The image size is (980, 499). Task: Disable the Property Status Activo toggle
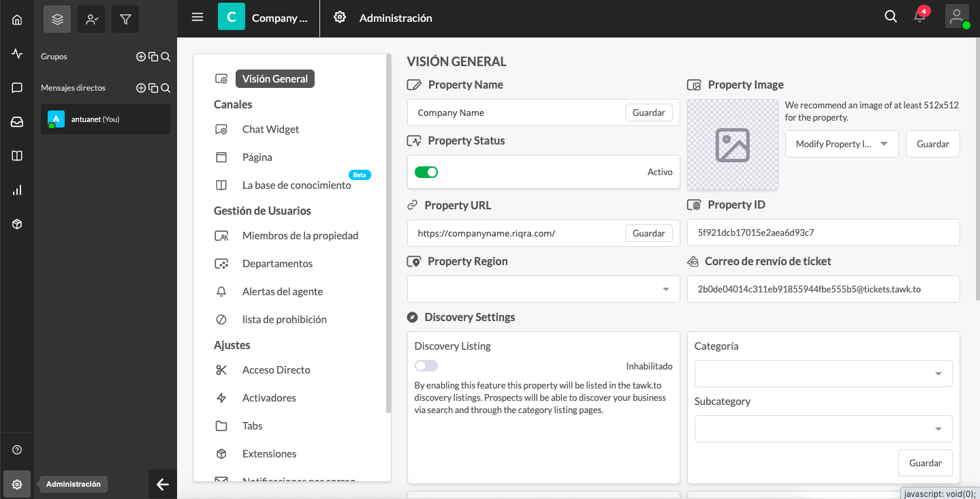(426, 172)
